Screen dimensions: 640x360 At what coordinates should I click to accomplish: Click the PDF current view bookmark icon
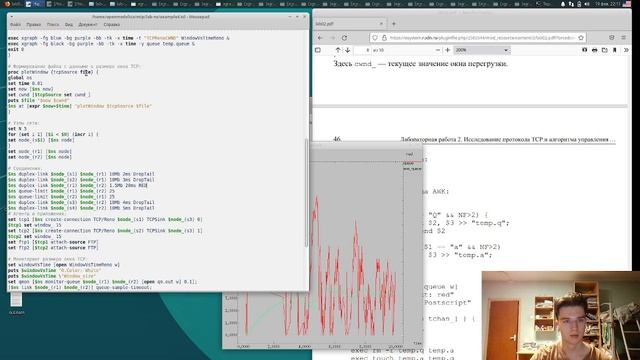coord(615,50)
